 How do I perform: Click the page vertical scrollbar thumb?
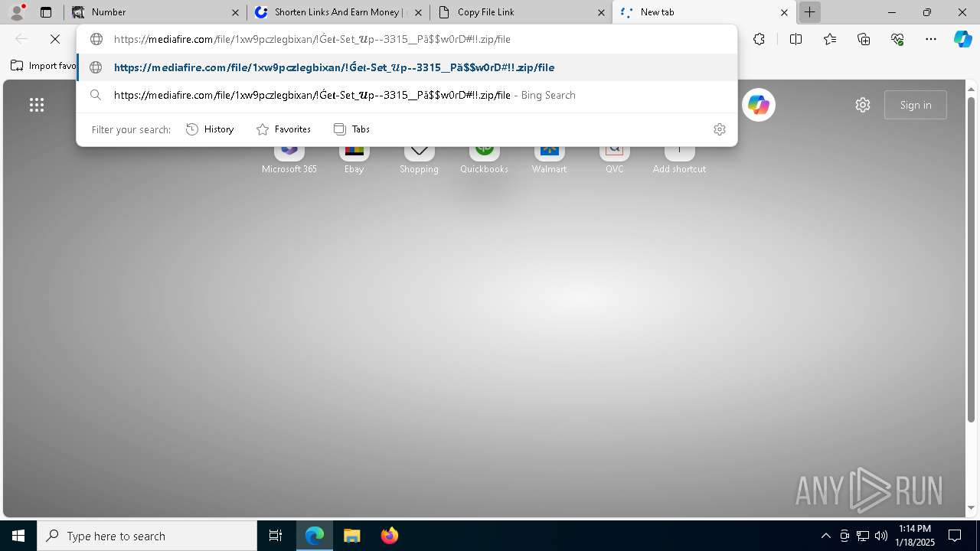(x=971, y=259)
